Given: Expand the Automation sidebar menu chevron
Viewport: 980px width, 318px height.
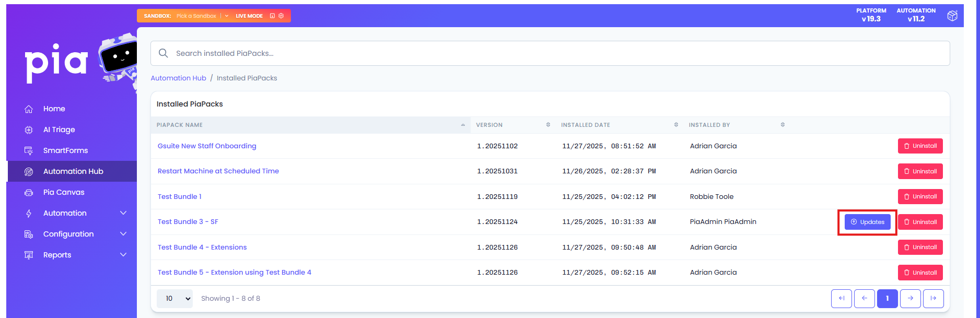Looking at the screenshot, I should [x=123, y=213].
